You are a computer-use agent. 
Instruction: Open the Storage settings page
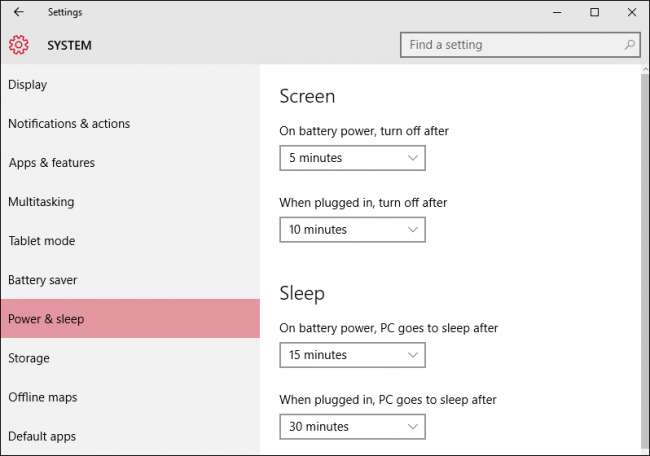(29, 358)
